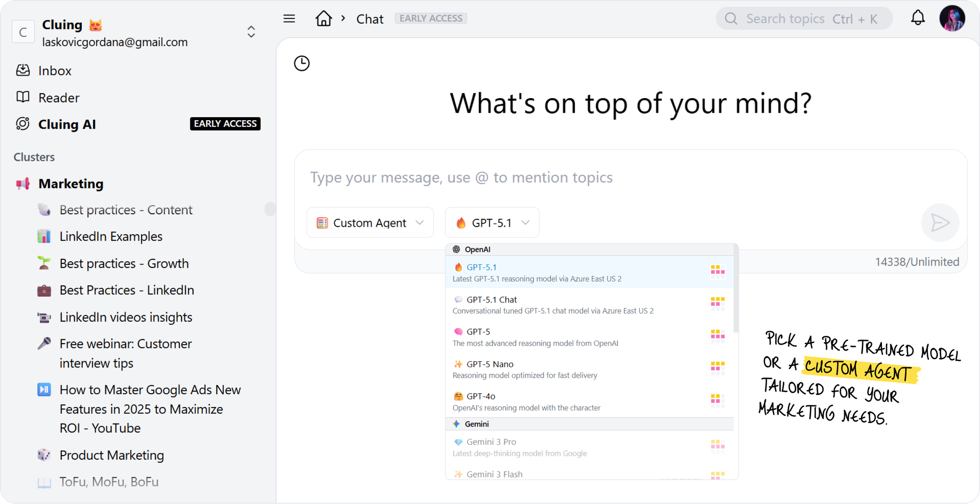Focus the message input box
The width and height of the screenshot is (980, 504).
tap(630, 177)
